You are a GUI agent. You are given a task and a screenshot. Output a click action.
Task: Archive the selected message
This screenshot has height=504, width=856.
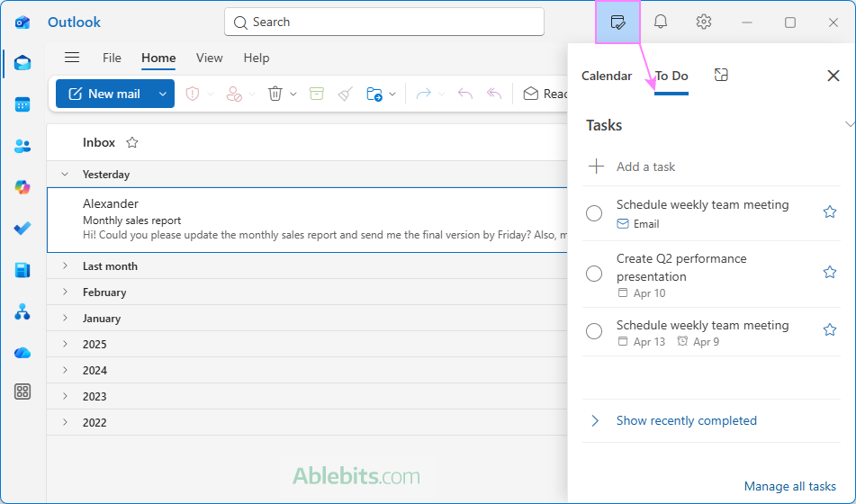point(317,94)
